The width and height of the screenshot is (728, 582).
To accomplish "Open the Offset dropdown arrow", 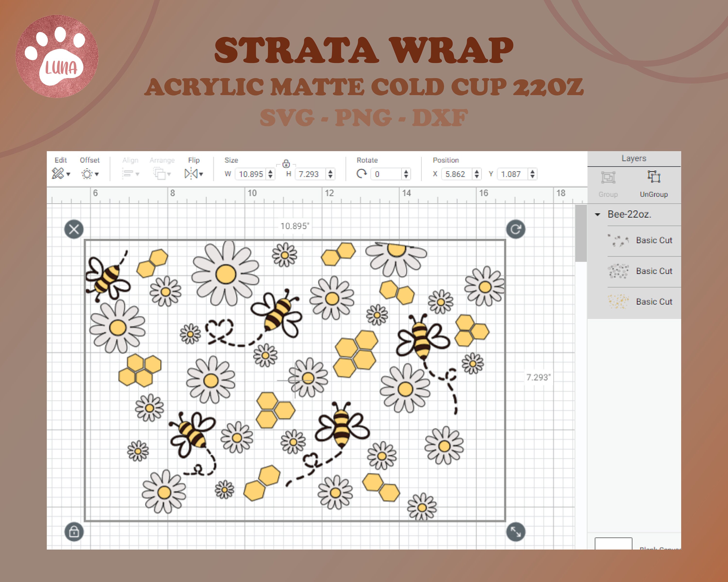I will click(97, 175).
